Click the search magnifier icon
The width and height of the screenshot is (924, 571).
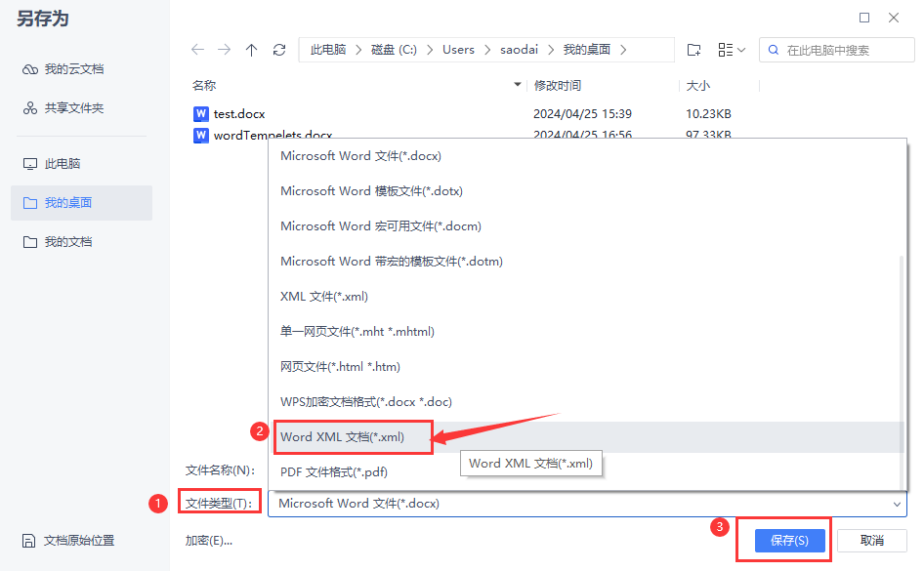[x=774, y=50]
